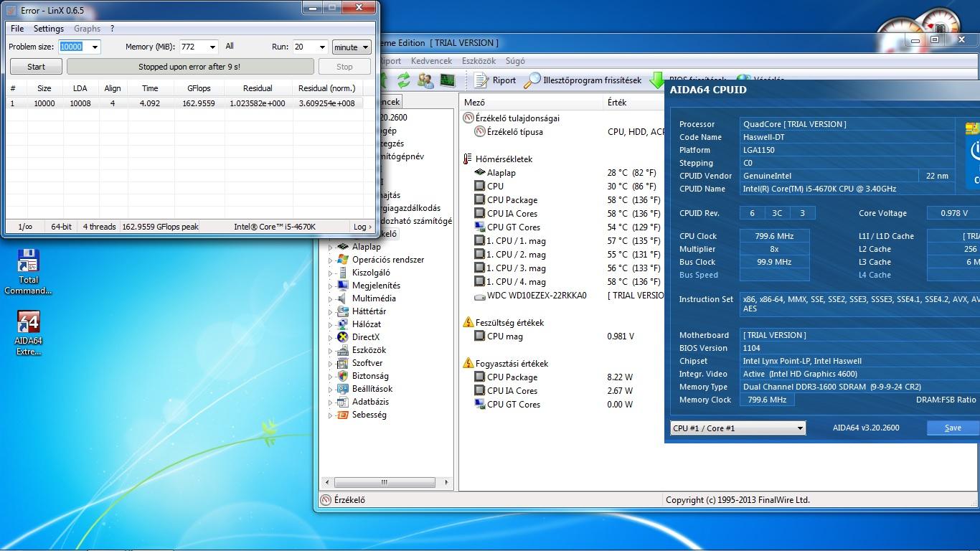Open the Run count dropdown in LinX

322,47
